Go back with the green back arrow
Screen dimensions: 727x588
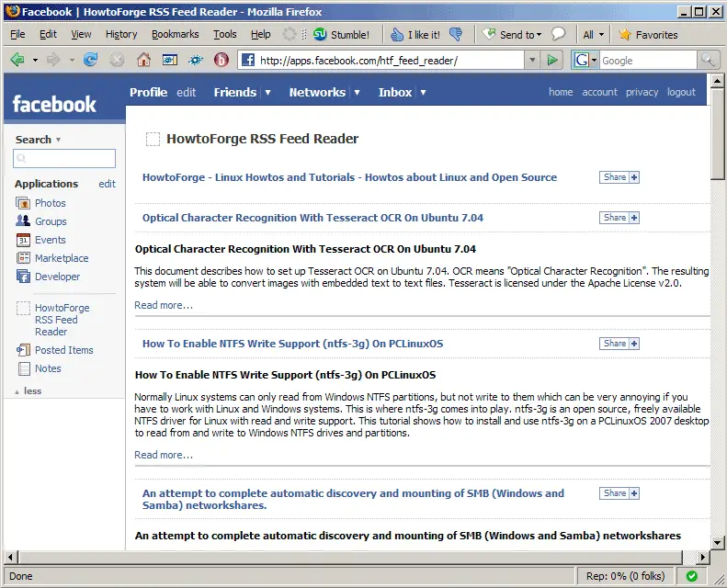tap(17, 60)
